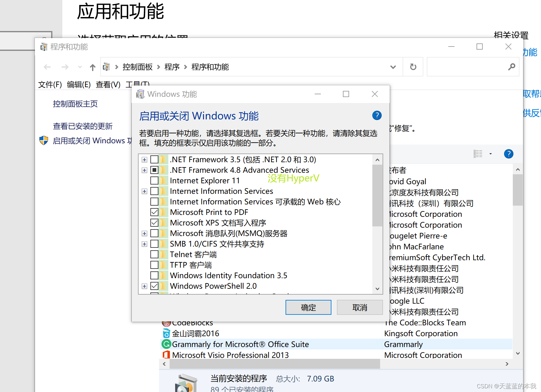
Task: Enable Telnet 客户端 checkbox
Action: 154,254
